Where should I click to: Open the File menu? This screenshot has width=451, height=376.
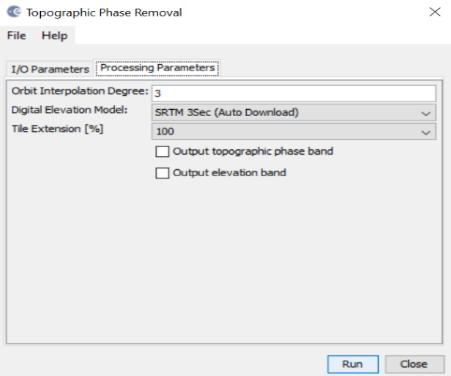[16, 35]
